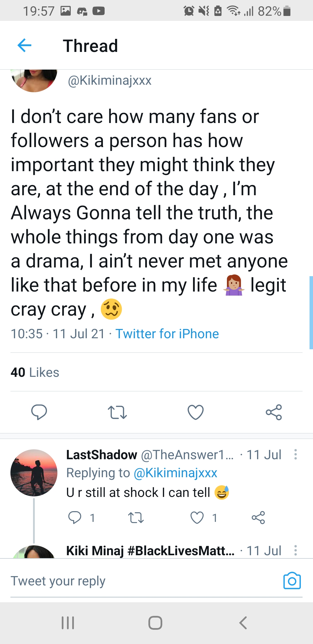Image resolution: width=313 pixels, height=644 pixels.
Task: Open more options for LastShadow's reply
Action: [x=295, y=454]
